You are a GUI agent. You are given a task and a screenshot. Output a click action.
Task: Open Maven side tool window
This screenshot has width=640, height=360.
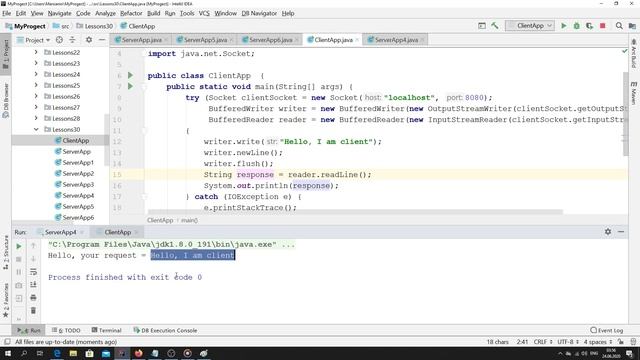(x=633, y=93)
